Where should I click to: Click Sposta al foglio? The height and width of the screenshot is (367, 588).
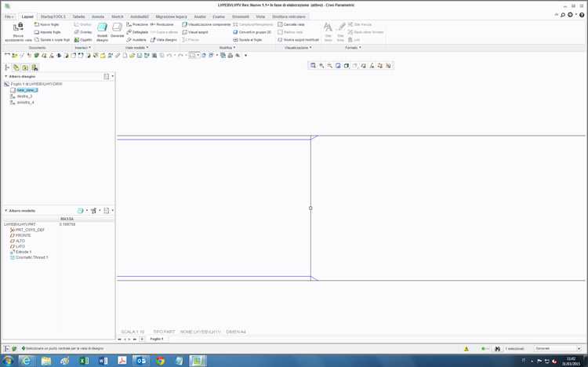(248, 40)
